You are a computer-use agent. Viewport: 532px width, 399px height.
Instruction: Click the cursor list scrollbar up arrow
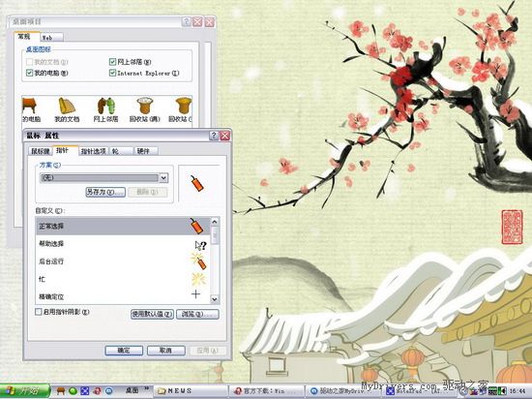coord(215,222)
